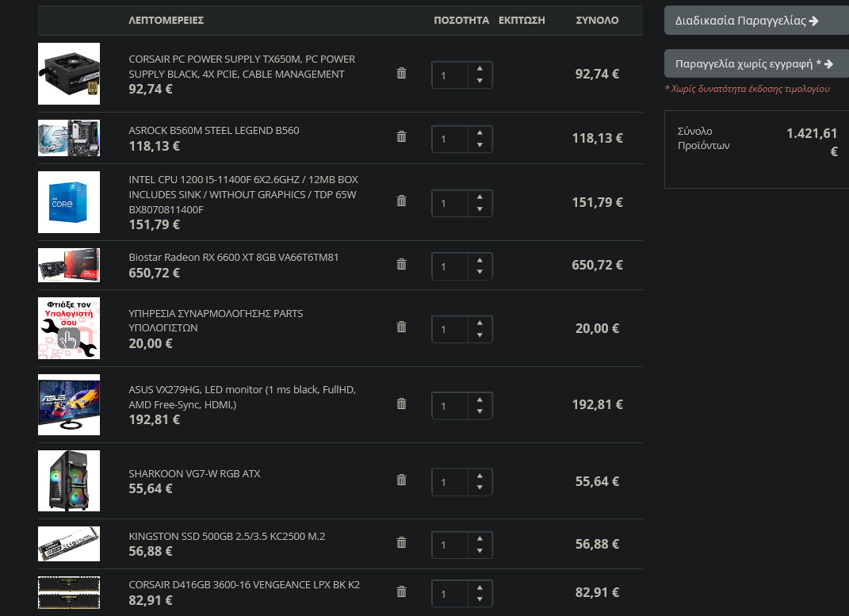Increase ASRock B560M Steel Legend quantity
Viewport: 849px width, 616px height.
[x=480, y=132]
